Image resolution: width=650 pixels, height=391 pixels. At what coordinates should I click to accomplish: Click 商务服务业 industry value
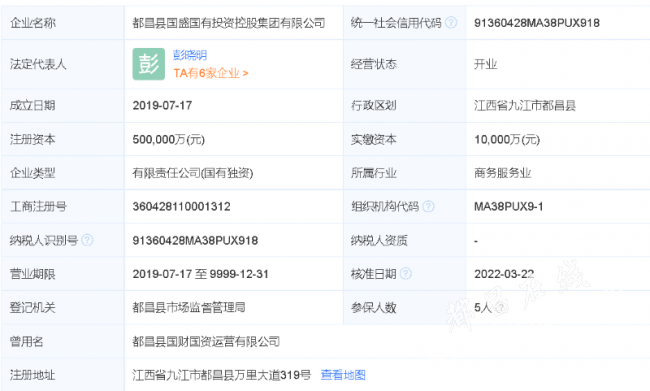(x=502, y=172)
